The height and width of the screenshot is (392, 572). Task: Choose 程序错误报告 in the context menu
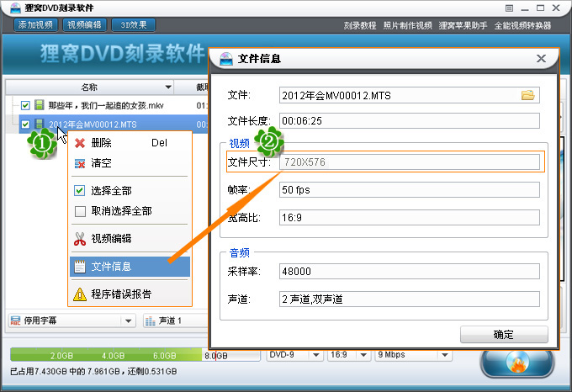[x=130, y=294]
